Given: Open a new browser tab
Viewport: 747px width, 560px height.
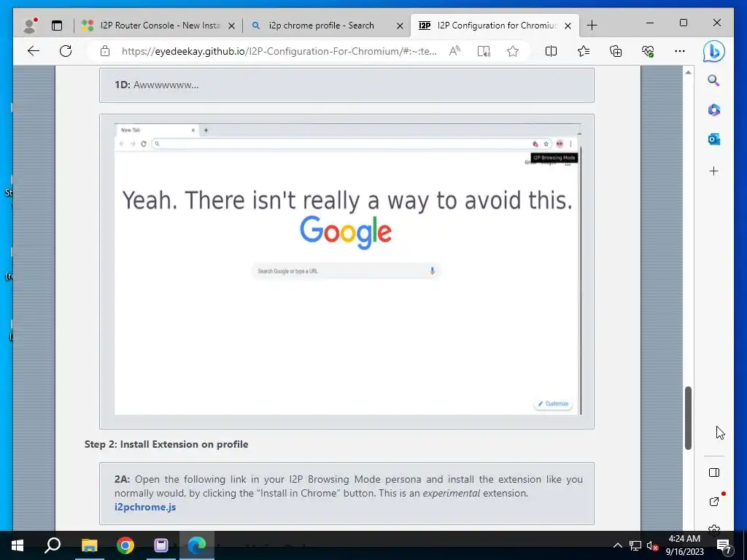Looking at the screenshot, I should point(592,26).
